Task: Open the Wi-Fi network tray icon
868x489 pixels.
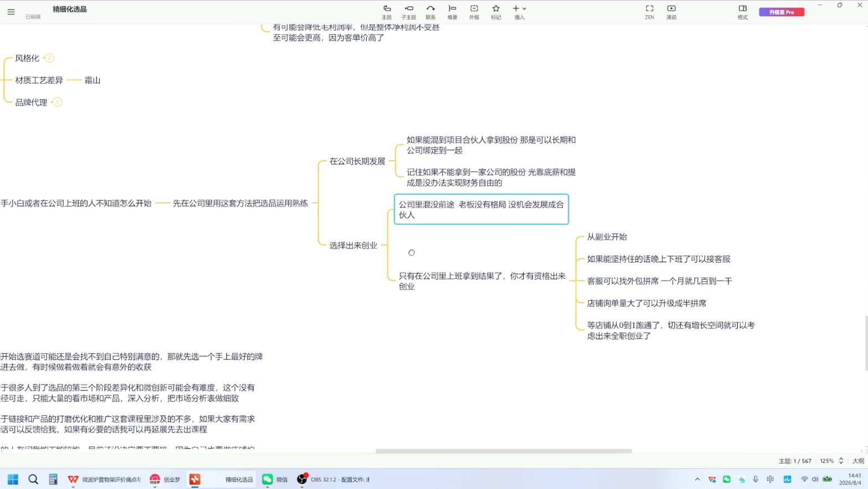Action: 804,479
